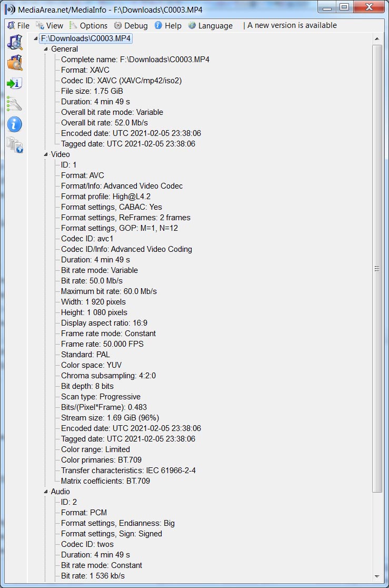The height and width of the screenshot is (588, 389).
Task: Select 'Codec ID: avc1' row
Action: coord(87,239)
